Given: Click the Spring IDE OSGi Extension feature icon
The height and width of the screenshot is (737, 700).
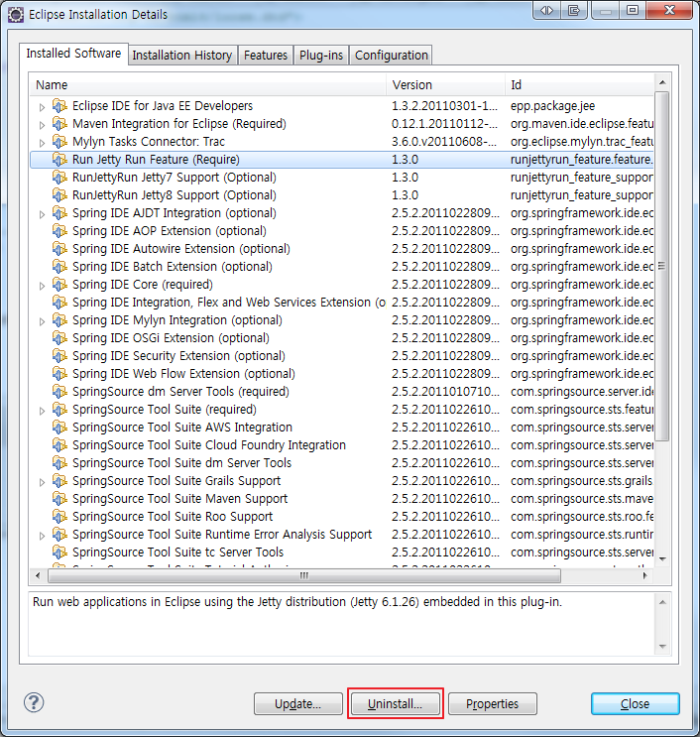Looking at the screenshot, I should tap(59, 338).
